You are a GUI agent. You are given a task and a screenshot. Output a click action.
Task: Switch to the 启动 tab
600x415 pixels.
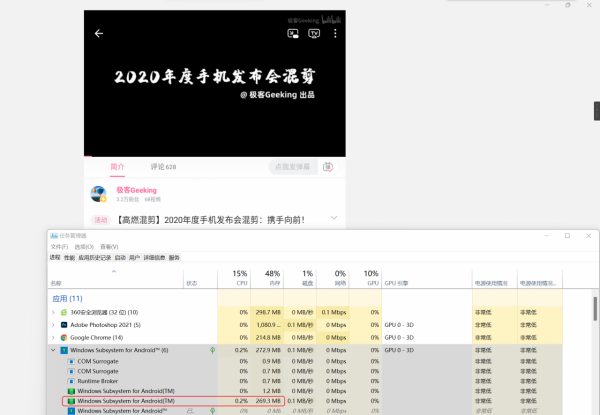pyautogui.click(x=120, y=258)
